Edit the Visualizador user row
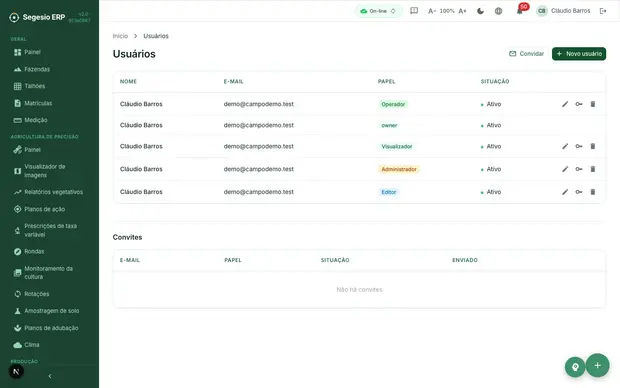620x388 pixels. tap(565, 146)
